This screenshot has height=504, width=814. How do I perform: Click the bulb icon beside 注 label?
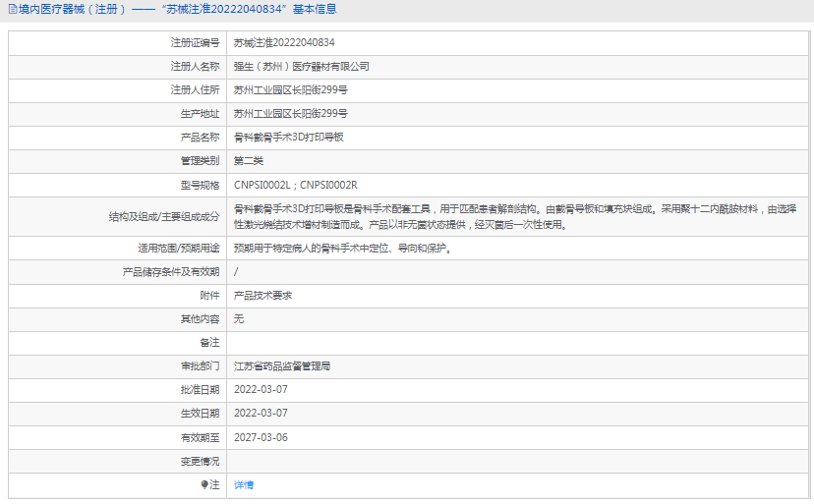pos(204,484)
